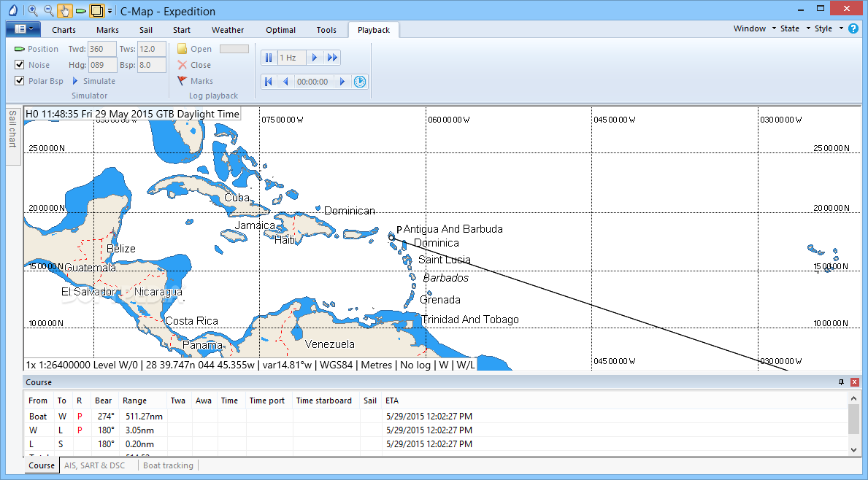Click the play arrow next to 1 Hz
This screenshot has width=868, height=480.
pos(315,58)
